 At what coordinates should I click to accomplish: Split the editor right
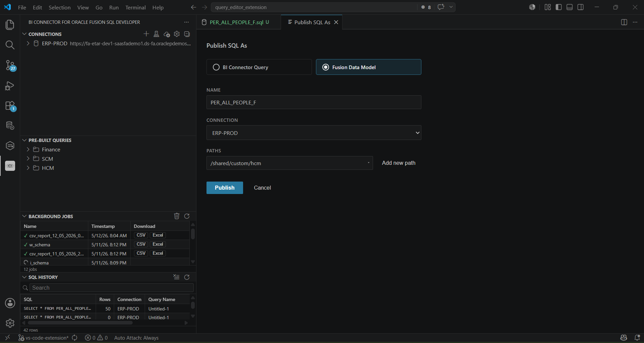[624, 22]
